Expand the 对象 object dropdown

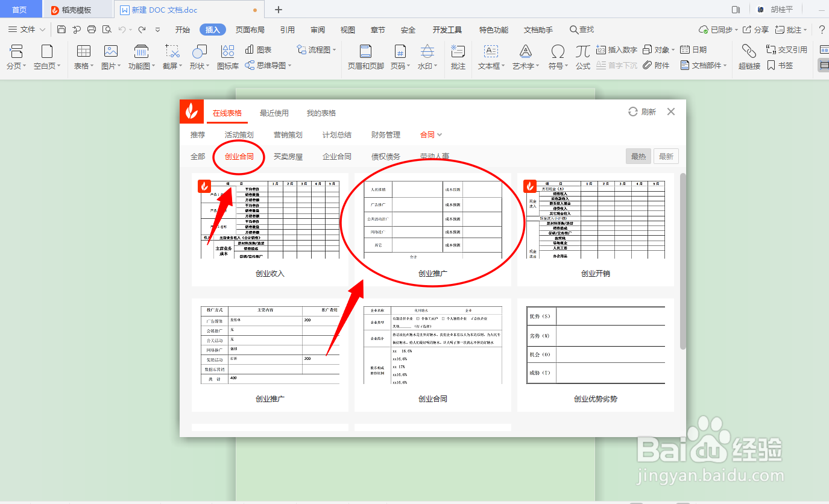673,50
